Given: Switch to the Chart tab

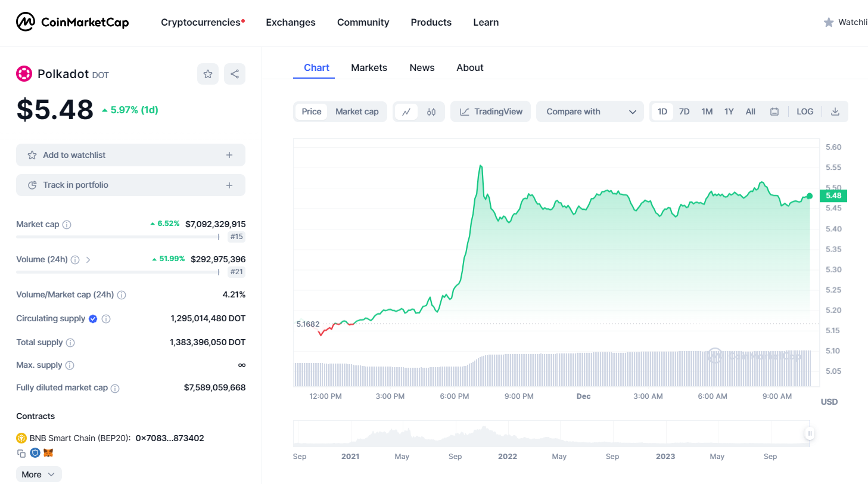Looking at the screenshot, I should click(316, 68).
